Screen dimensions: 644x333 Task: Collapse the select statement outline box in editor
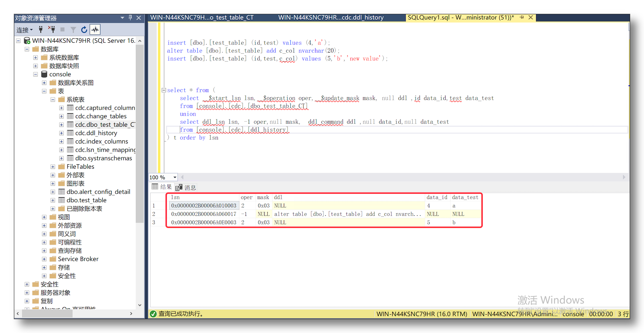(x=164, y=90)
